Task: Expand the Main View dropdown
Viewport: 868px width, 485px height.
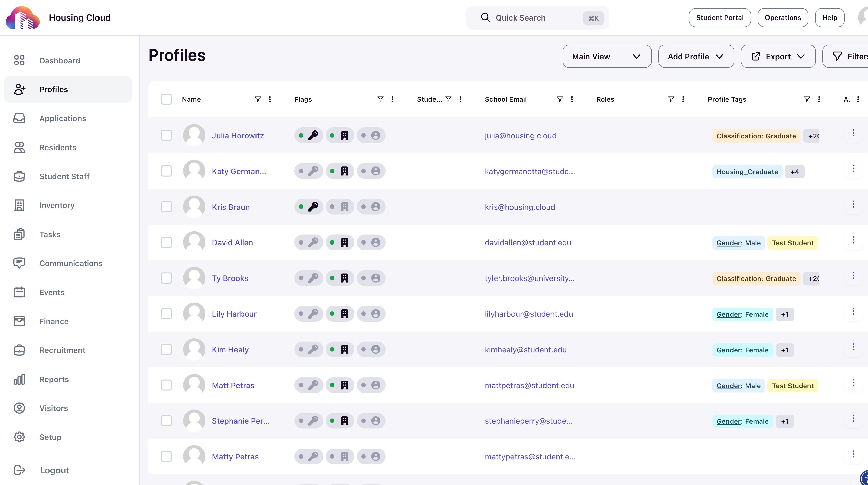Action: pos(606,56)
